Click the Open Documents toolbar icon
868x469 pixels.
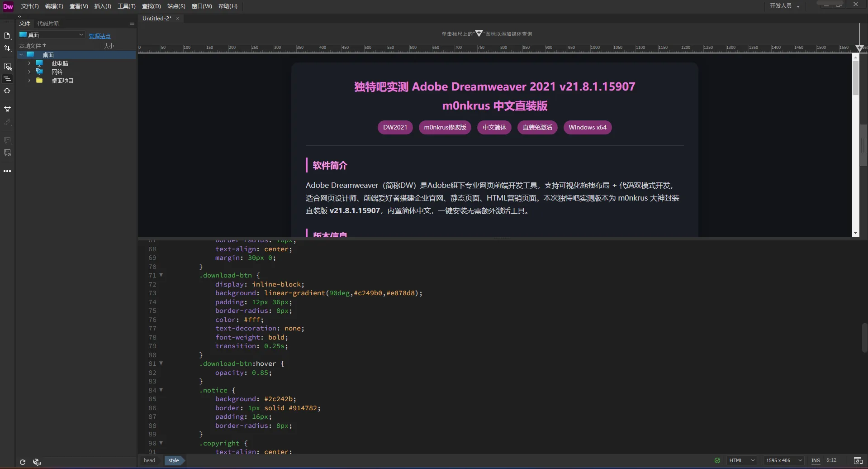tap(7, 36)
